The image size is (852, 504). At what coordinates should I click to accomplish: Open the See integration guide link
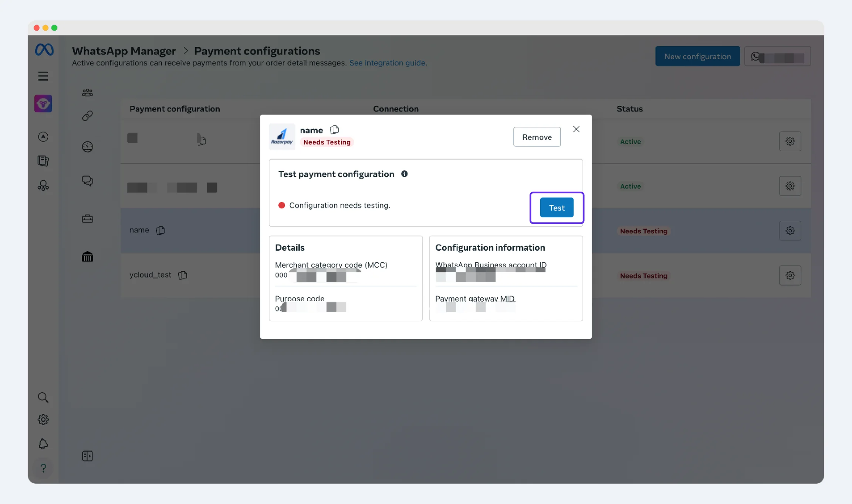click(388, 63)
